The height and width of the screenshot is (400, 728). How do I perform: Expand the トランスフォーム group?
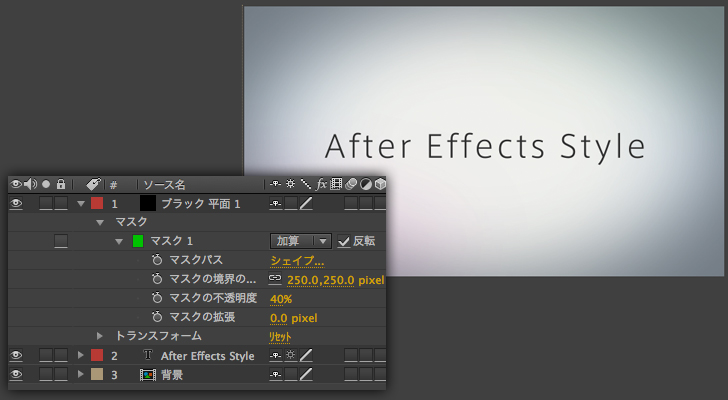(x=100, y=335)
